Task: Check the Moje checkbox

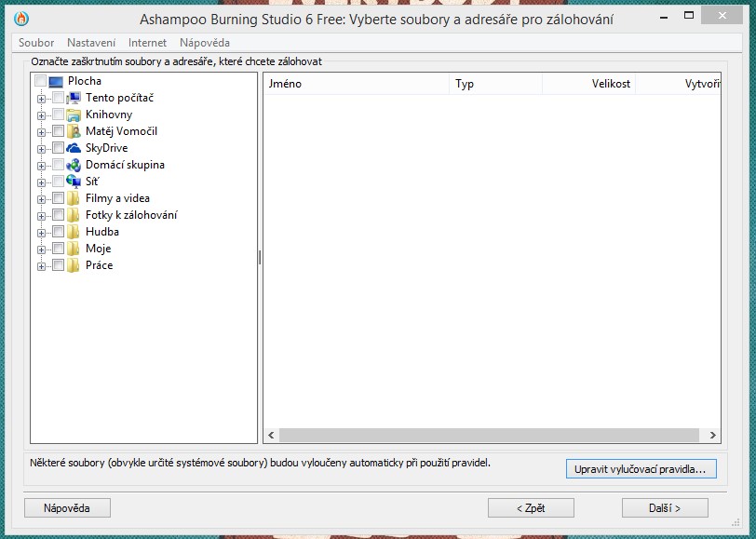Action: coord(58,248)
